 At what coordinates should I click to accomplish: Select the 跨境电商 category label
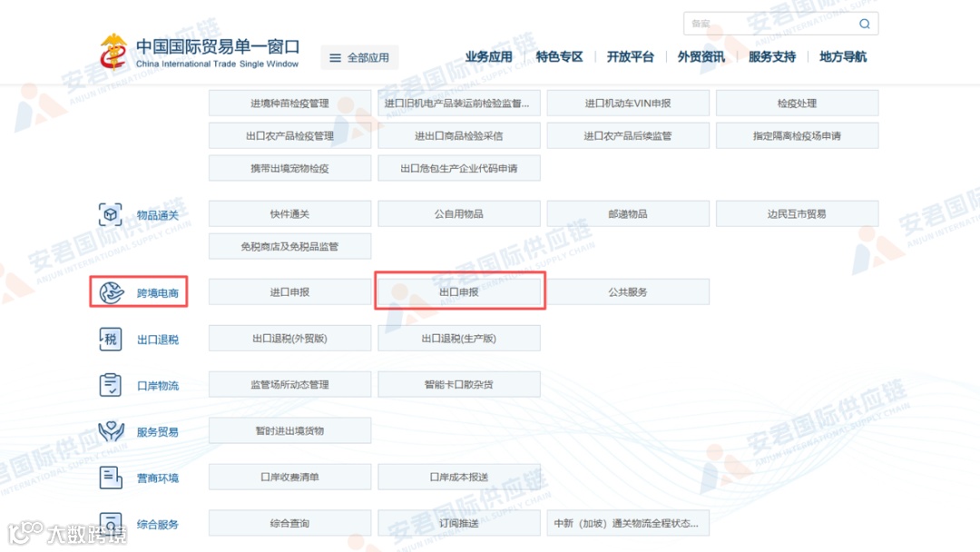[158, 293]
